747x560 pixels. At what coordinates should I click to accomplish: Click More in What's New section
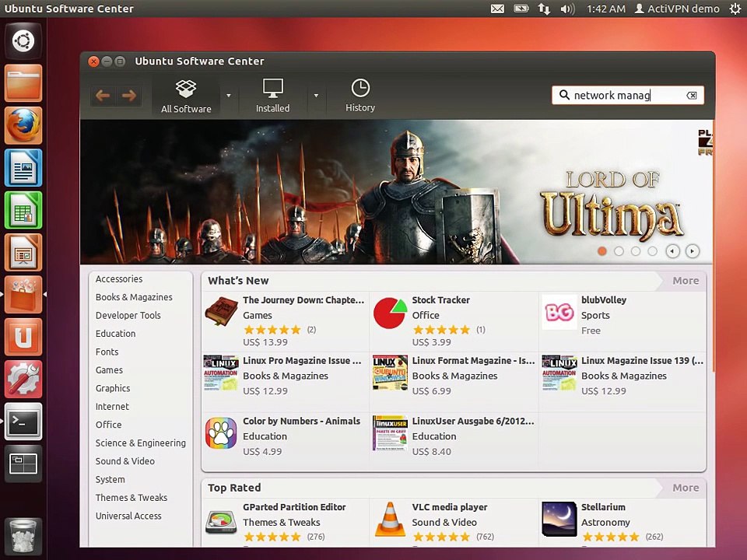tap(686, 281)
